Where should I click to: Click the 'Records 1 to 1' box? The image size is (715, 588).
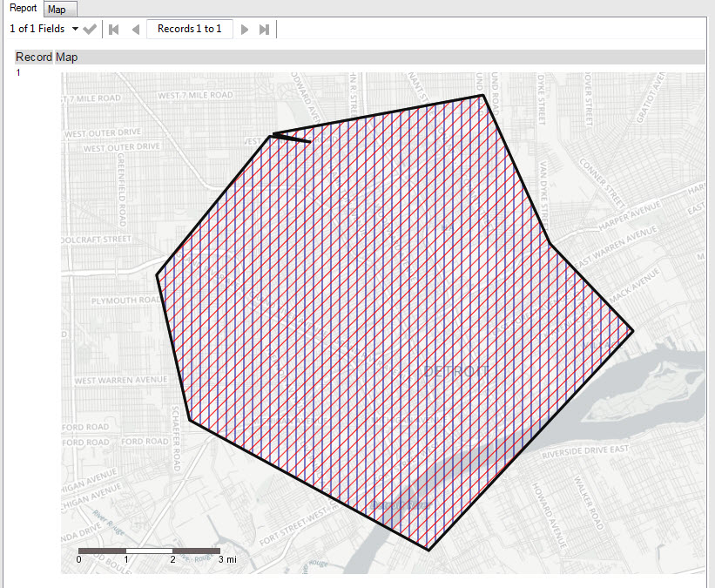click(x=190, y=29)
